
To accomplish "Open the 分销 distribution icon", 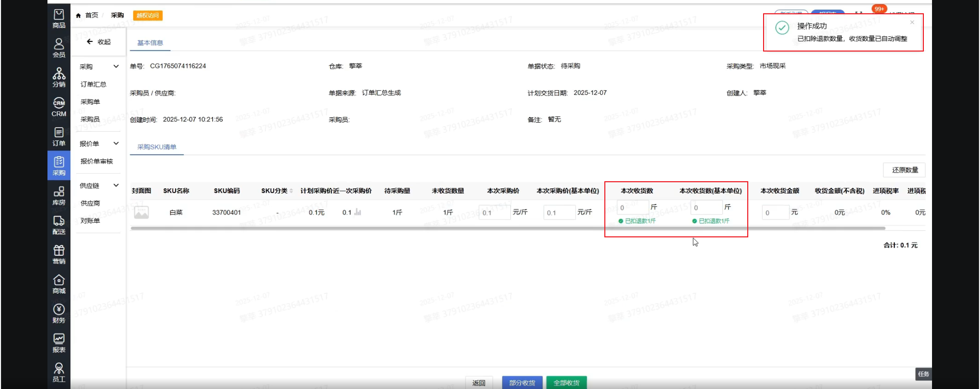I will [x=59, y=77].
